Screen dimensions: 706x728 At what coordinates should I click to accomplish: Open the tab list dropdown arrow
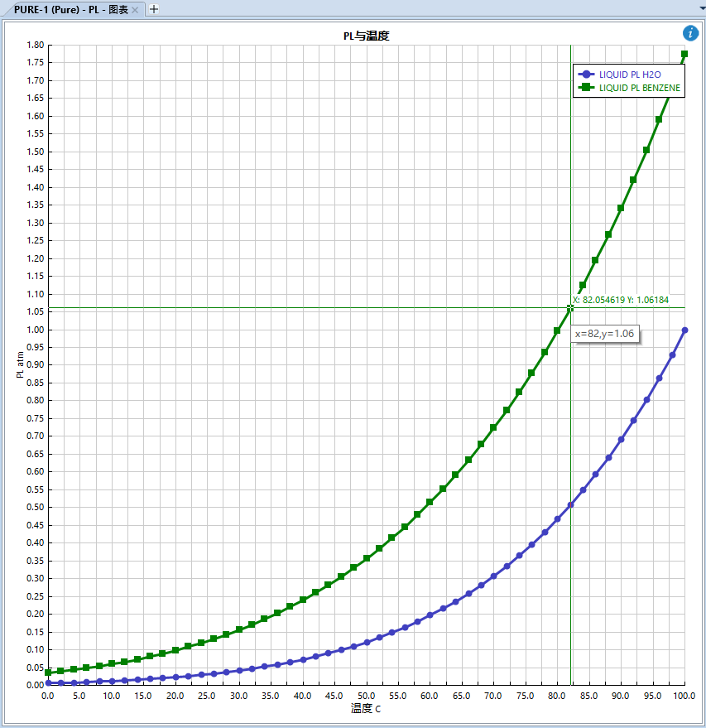pos(699,8)
